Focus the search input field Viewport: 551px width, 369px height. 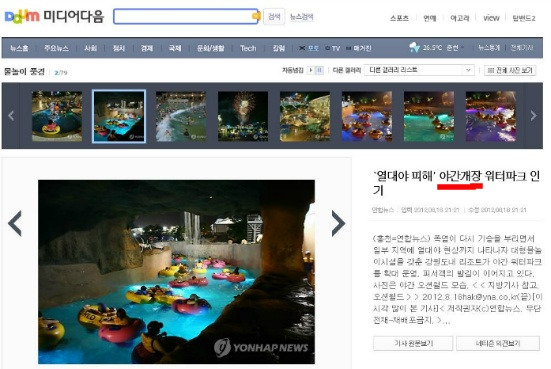click(186, 17)
